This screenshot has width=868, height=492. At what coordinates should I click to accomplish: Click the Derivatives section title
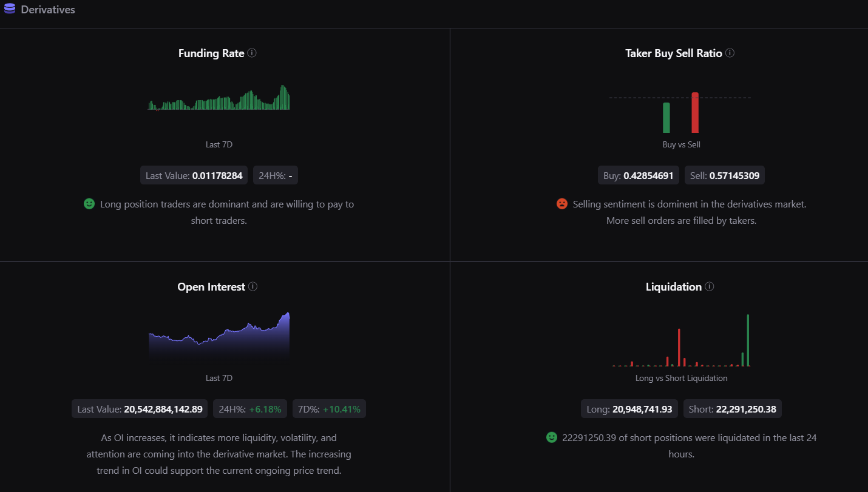coord(48,10)
